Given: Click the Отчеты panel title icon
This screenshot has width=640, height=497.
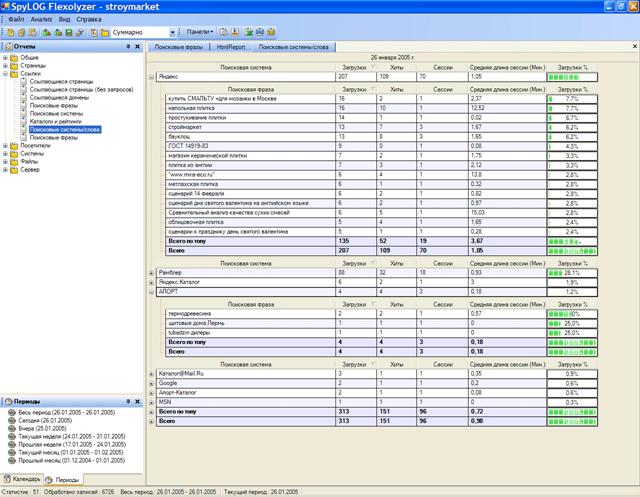Looking at the screenshot, I should [x=8, y=47].
